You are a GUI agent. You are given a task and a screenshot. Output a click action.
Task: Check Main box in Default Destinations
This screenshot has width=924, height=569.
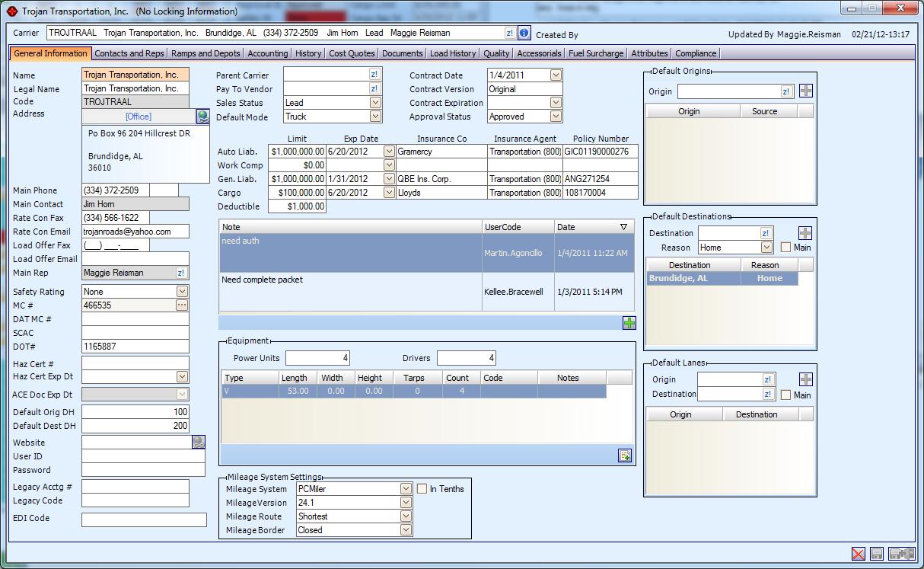pos(786,248)
